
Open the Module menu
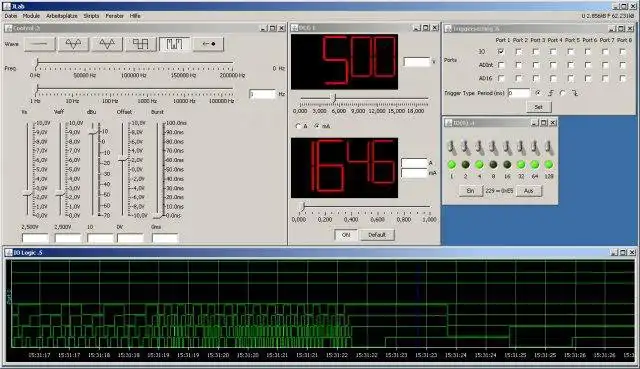click(31, 16)
